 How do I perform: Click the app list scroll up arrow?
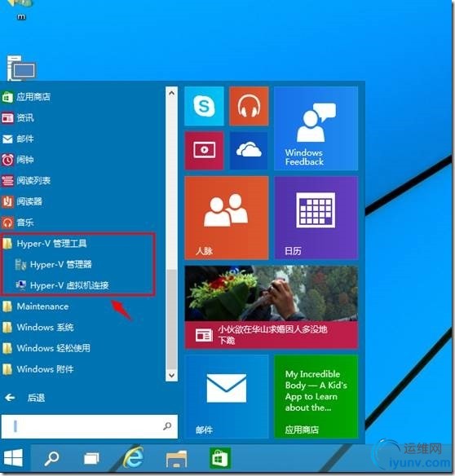171,93
